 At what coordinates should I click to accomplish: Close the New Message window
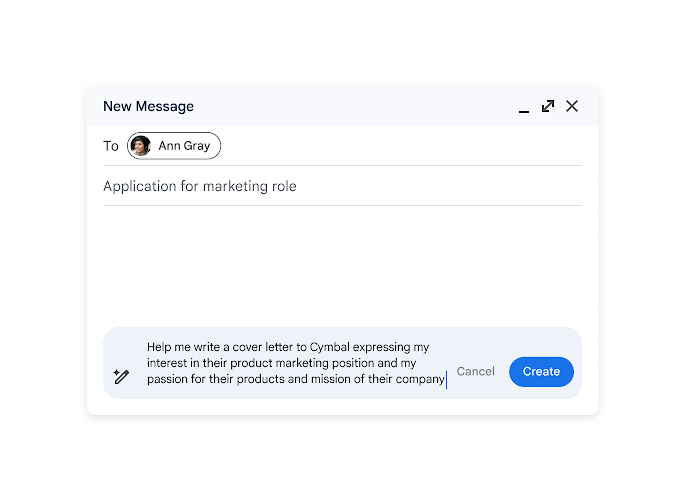tap(572, 106)
